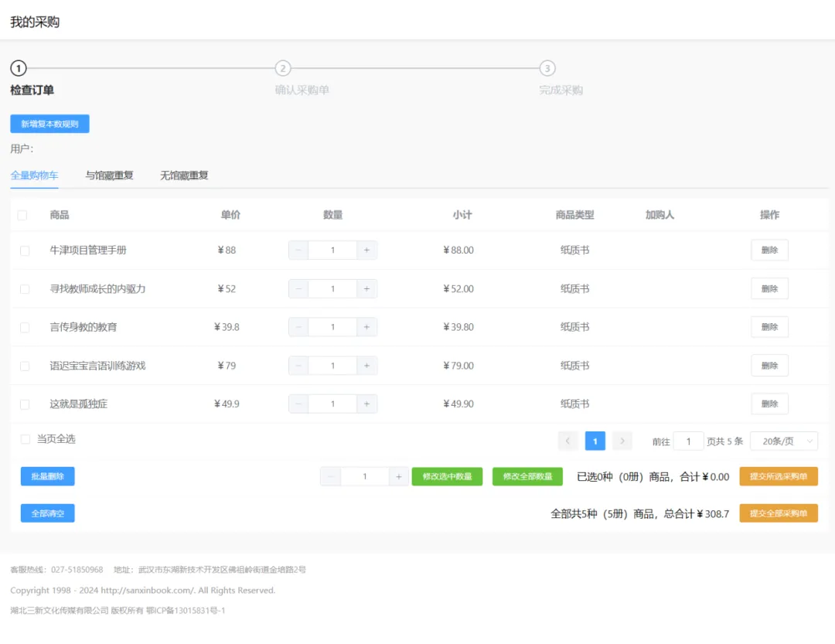Select page number 1 in pagination
835x644 pixels.
click(595, 441)
